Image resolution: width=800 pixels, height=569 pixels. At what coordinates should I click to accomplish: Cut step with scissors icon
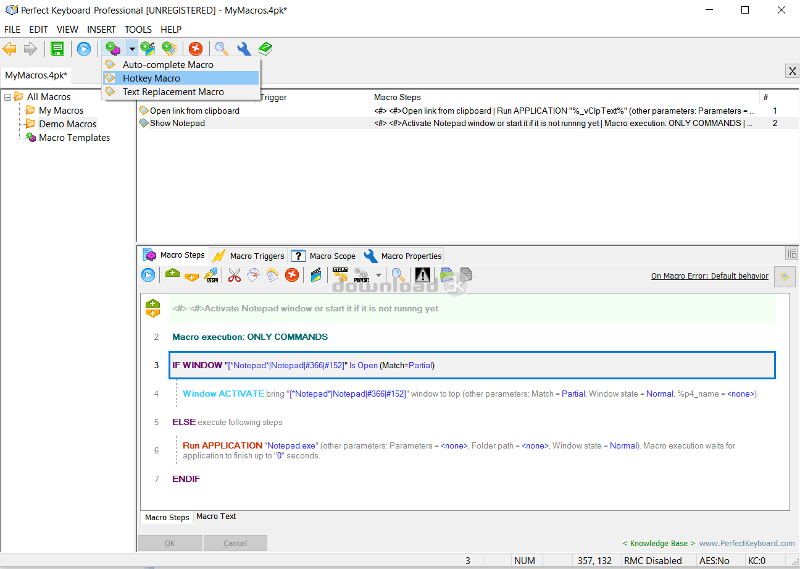click(x=234, y=276)
